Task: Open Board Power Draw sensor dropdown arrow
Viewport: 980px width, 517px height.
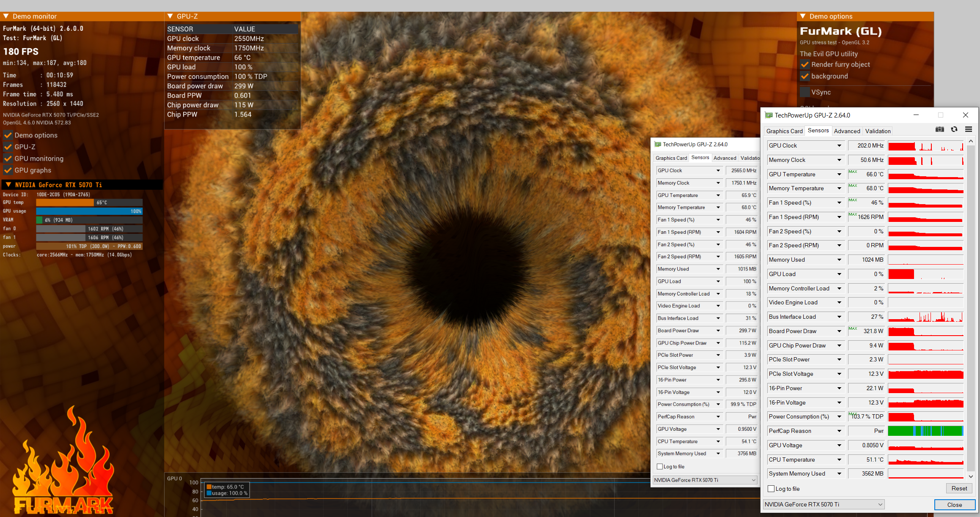Action: click(839, 331)
